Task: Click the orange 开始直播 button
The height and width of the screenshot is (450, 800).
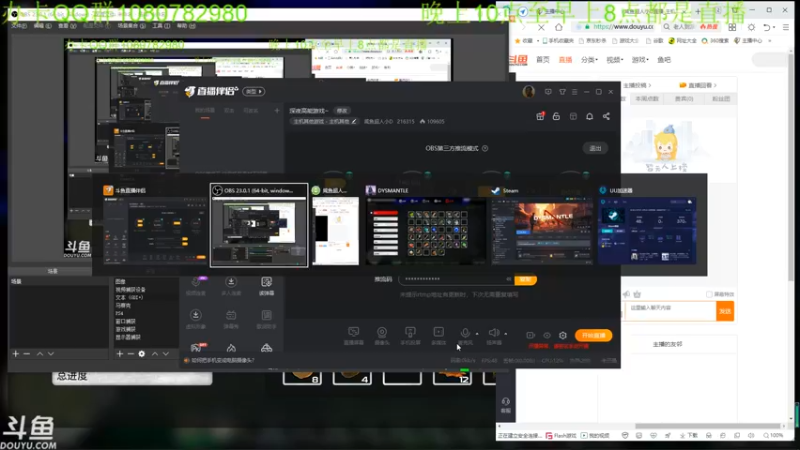Action: pyautogui.click(x=593, y=335)
